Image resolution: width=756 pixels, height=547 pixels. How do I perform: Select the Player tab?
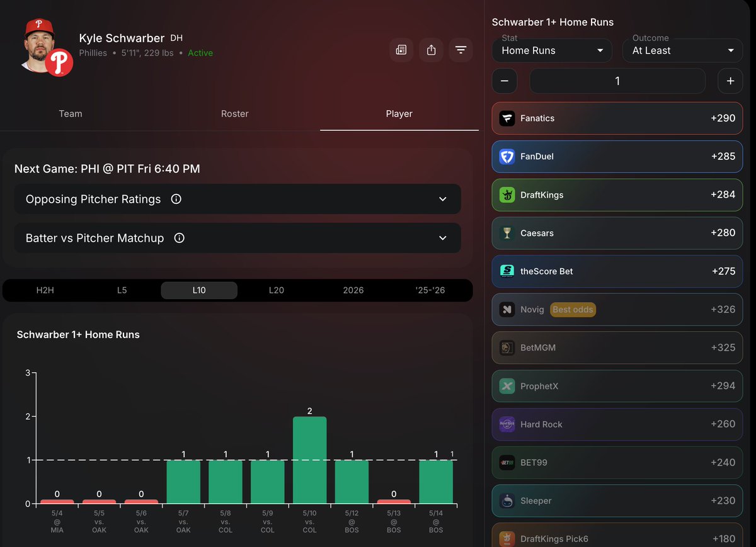point(399,114)
